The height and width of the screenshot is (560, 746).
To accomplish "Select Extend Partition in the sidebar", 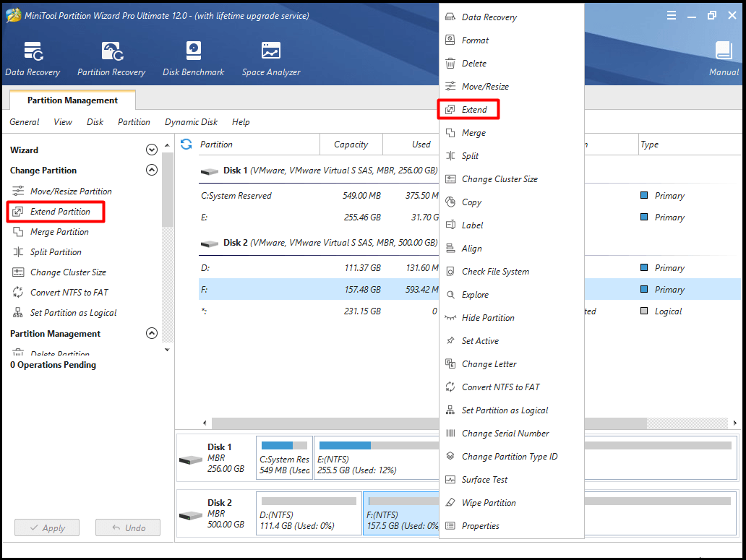I will click(51, 212).
